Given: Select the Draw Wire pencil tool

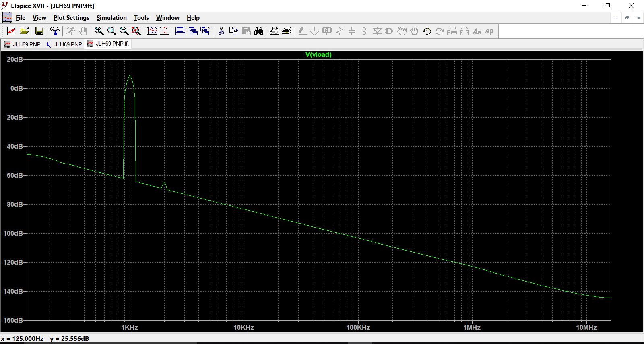Looking at the screenshot, I should [x=302, y=31].
